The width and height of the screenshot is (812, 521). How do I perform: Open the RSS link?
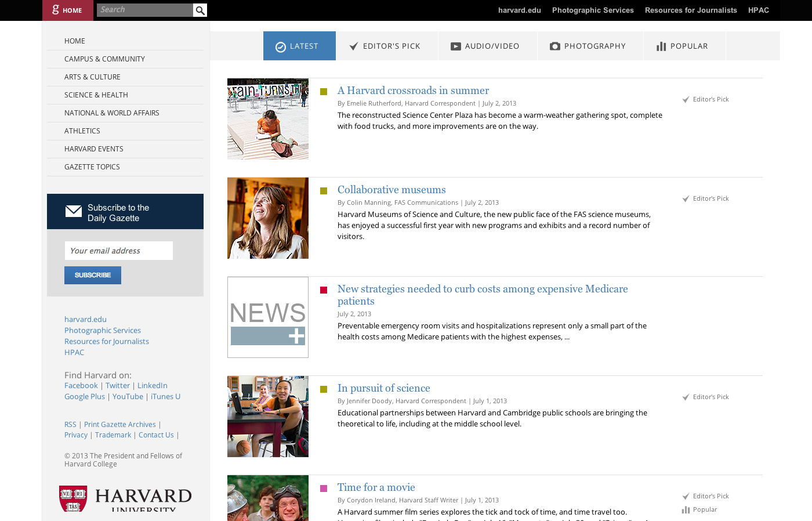pos(70,425)
